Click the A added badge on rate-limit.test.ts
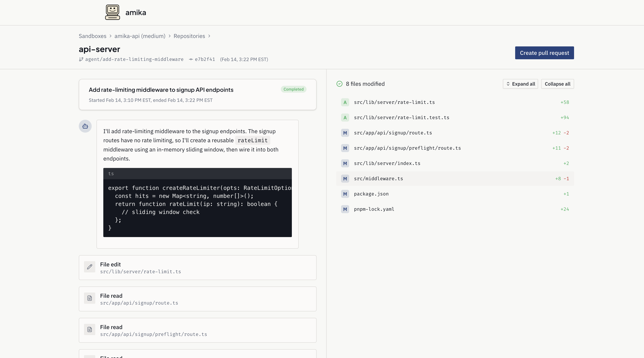This screenshot has width=644, height=358. click(345, 117)
